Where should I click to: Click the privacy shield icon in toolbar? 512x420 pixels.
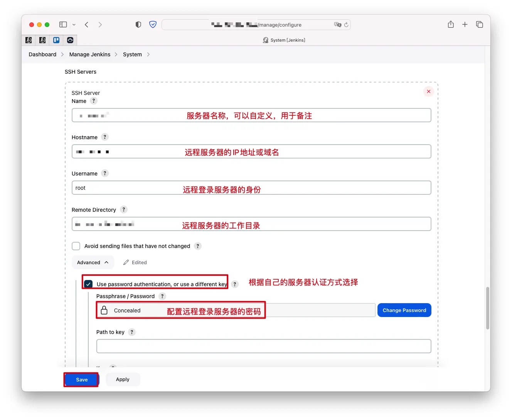[138, 25]
